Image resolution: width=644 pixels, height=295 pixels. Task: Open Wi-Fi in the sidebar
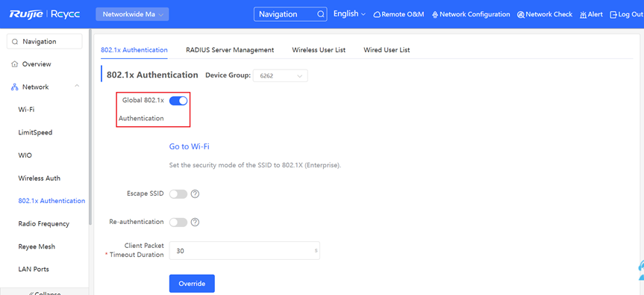point(26,110)
